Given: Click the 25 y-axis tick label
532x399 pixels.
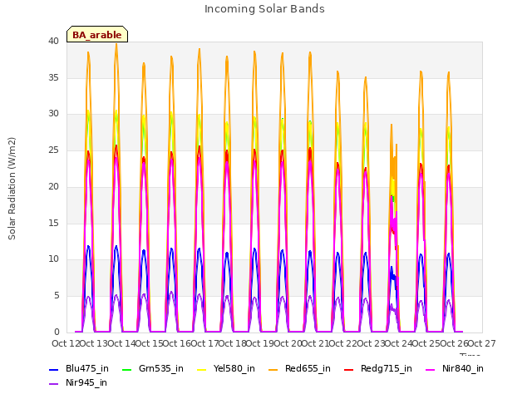Looking at the screenshot, I should 53,150.
